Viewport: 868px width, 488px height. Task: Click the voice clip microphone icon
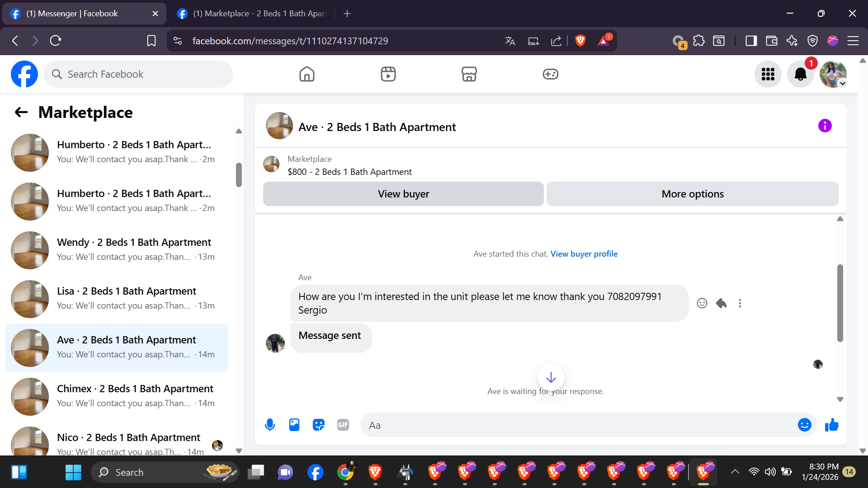270,425
